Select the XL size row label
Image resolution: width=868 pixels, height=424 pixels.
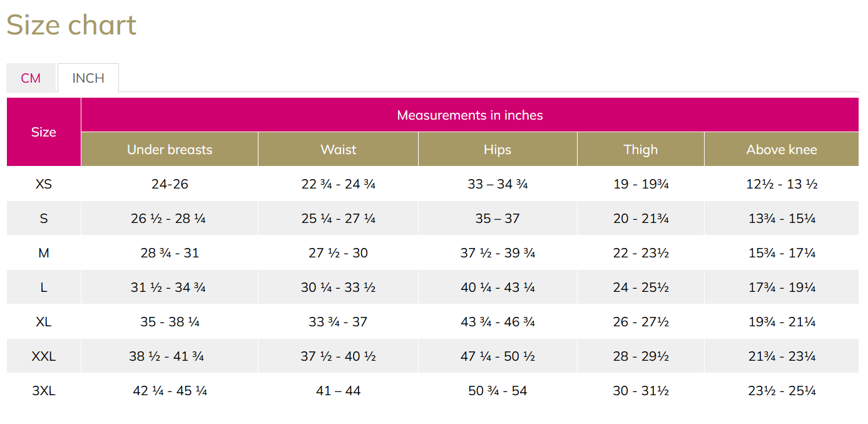click(x=44, y=322)
